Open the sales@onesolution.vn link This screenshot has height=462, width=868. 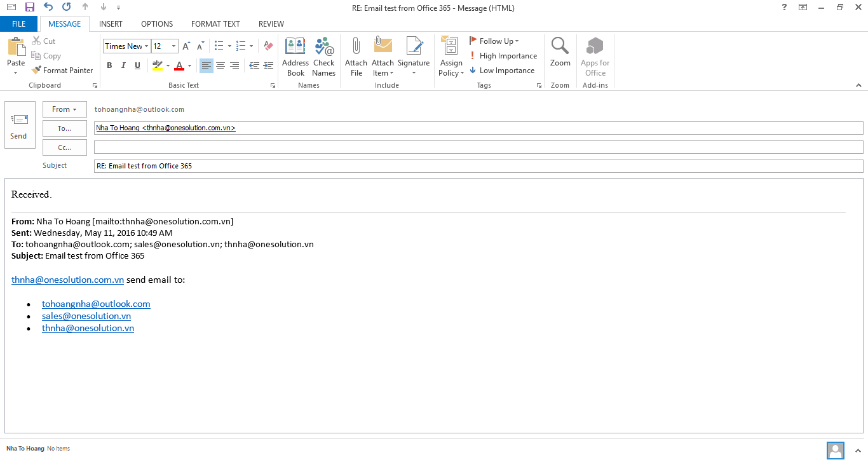[x=86, y=316]
